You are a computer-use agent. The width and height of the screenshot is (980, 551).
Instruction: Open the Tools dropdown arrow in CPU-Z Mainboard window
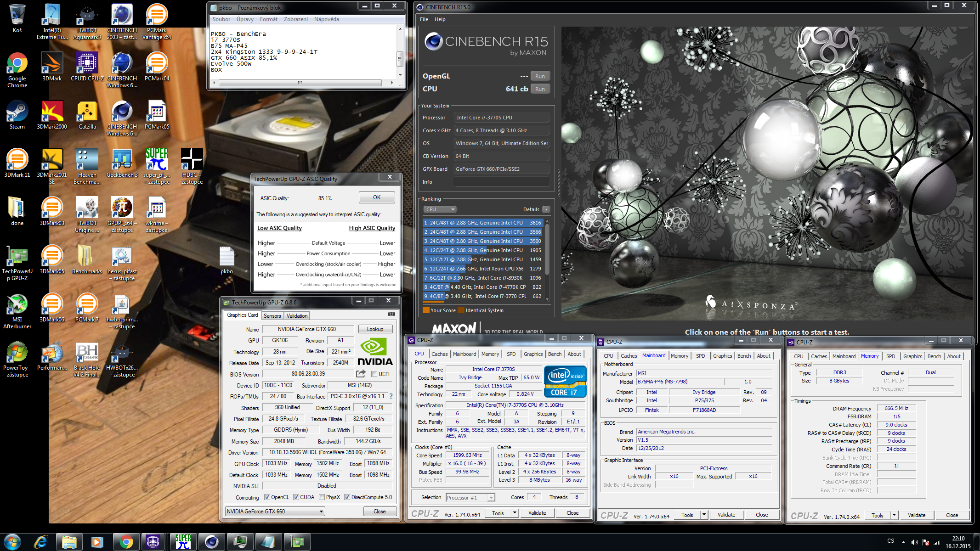tap(704, 515)
